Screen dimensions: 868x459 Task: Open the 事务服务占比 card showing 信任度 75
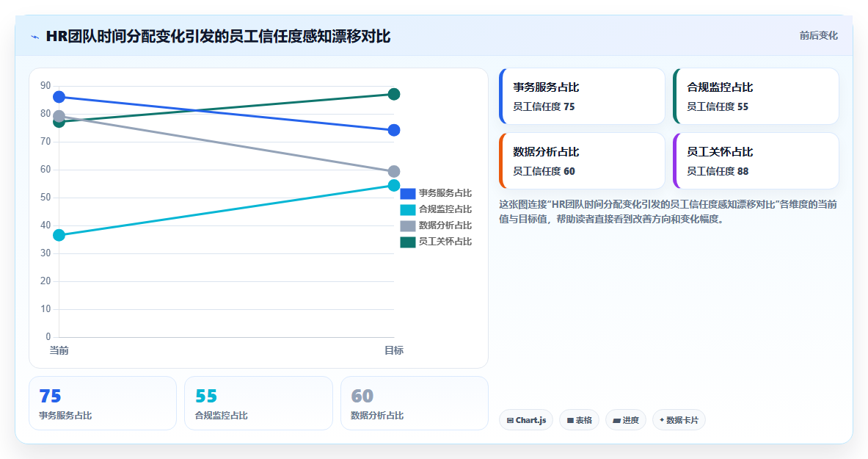[x=582, y=96]
